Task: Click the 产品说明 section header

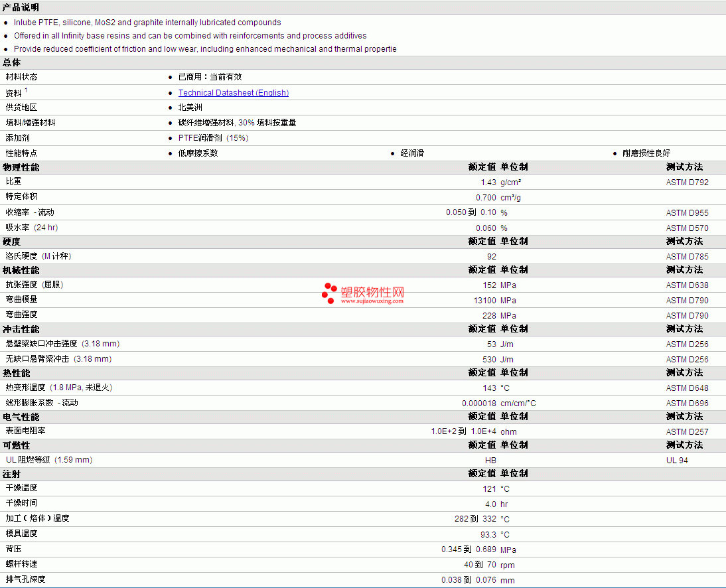Action: [21, 7]
